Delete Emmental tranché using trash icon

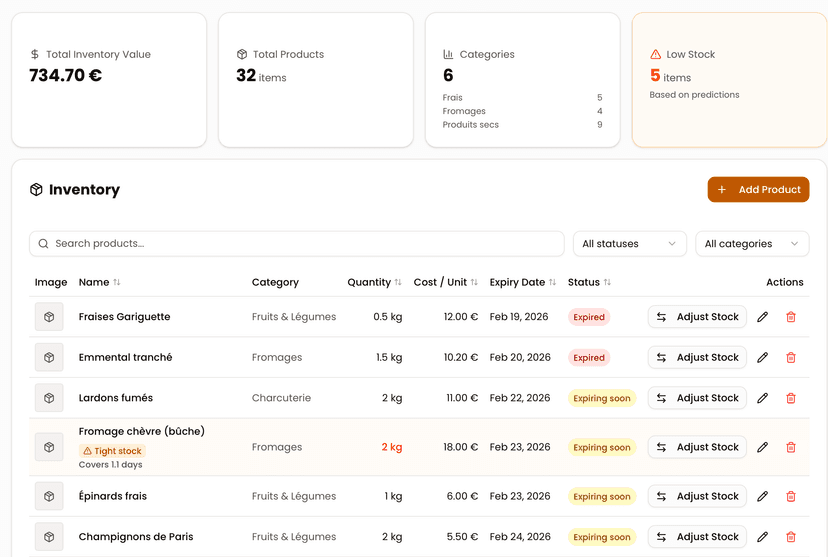pos(791,358)
